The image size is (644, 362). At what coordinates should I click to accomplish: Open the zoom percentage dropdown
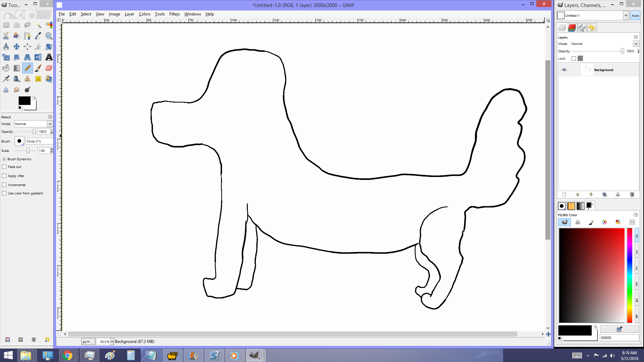[112, 342]
